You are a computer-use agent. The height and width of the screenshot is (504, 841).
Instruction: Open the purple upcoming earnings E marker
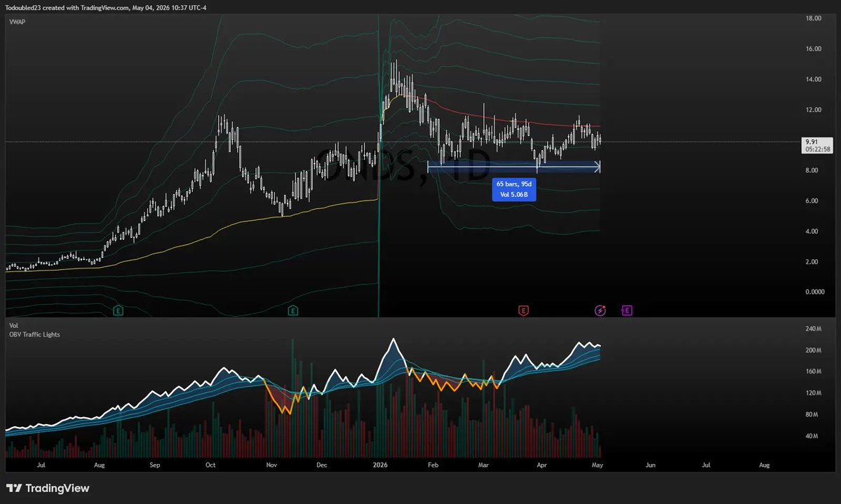point(626,310)
